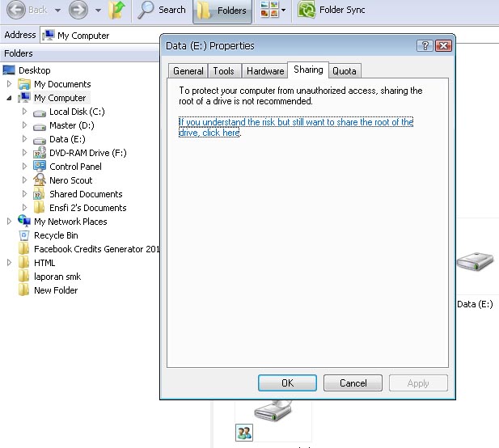Click OK in Properties dialog
This screenshot has height=448, width=499.
pyautogui.click(x=287, y=382)
